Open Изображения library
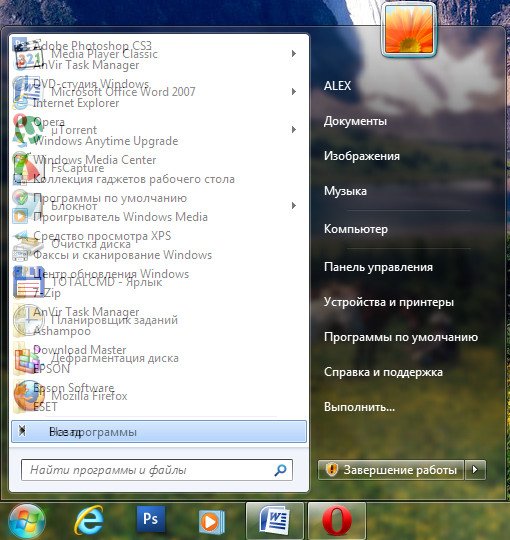 [x=362, y=156]
